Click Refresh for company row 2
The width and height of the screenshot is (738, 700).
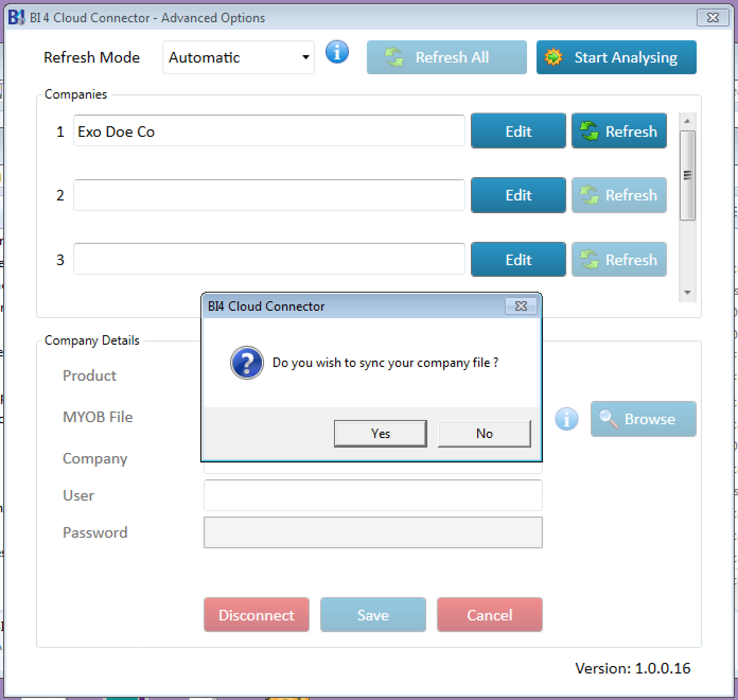[619, 195]
